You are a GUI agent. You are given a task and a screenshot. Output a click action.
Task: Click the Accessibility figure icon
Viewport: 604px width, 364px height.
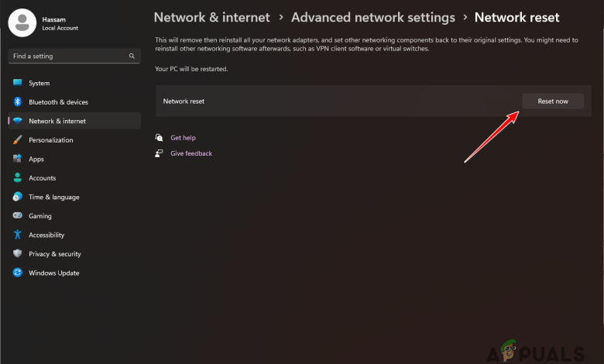pyautogui.click(x=17, y=235)
